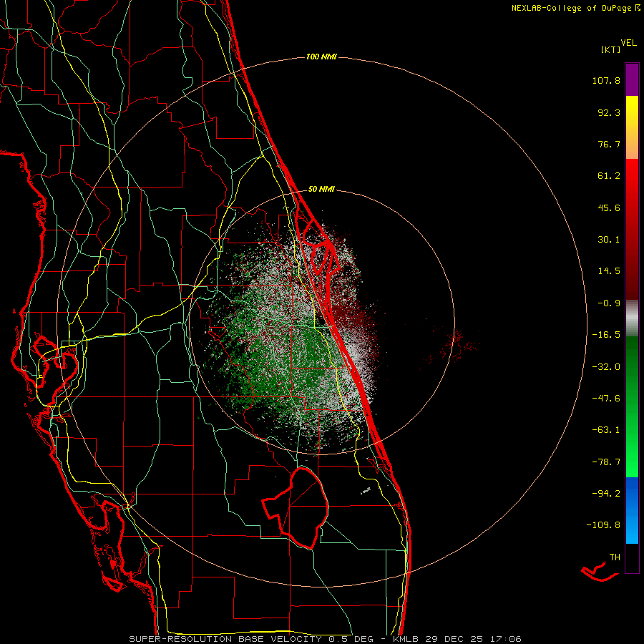Screen dimensions: 644x644
Task: Click the 92.3 velocity scale value
Action: (x=609, y=112)
